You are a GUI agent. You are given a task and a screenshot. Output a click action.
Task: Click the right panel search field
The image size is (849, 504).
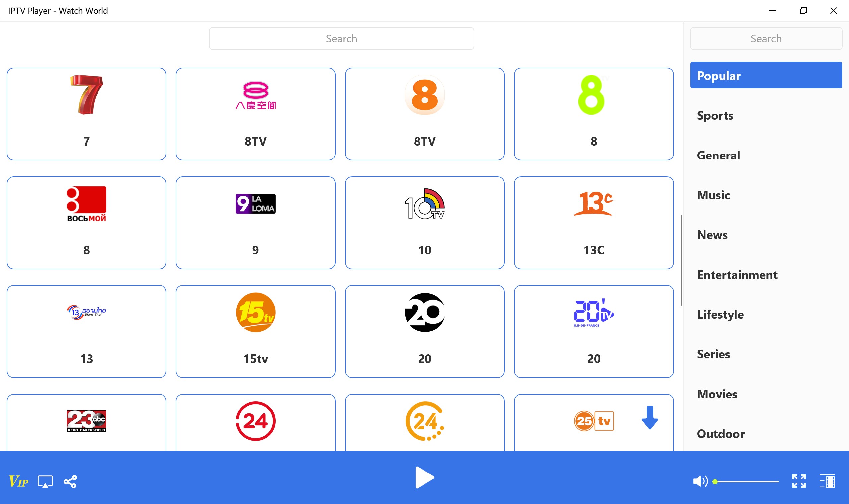pyautogui.click(x=766, y=38)
